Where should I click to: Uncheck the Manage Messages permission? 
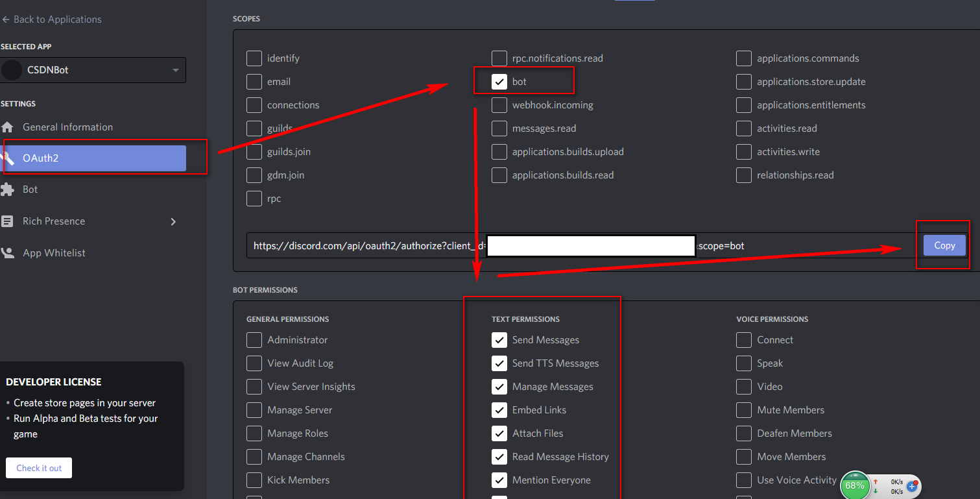tap(499, 387)
